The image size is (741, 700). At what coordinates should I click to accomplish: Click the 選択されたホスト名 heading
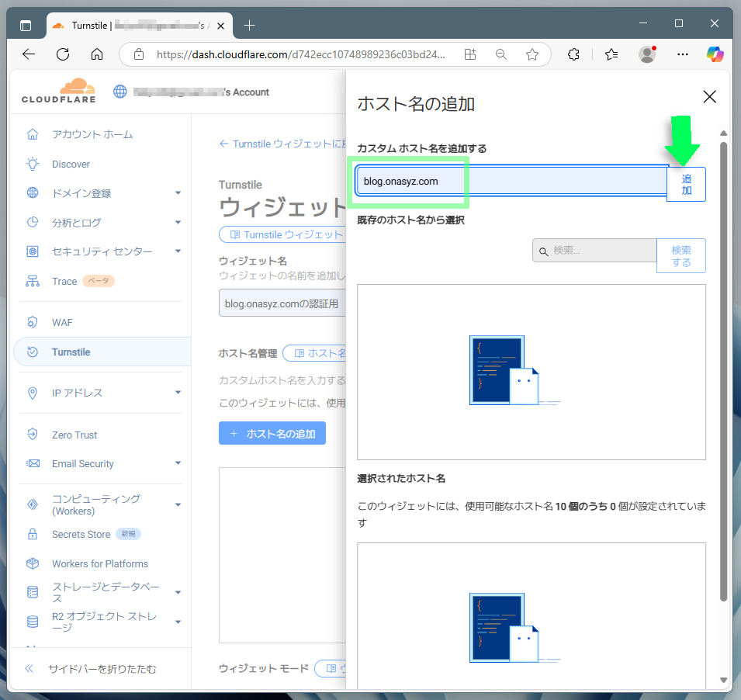tap(400, 478)
